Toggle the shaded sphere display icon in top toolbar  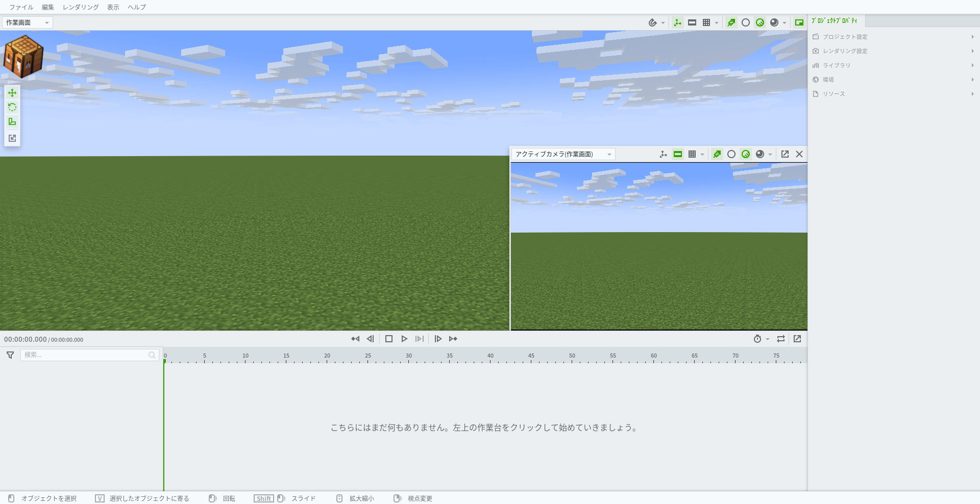tap(774, 22)
